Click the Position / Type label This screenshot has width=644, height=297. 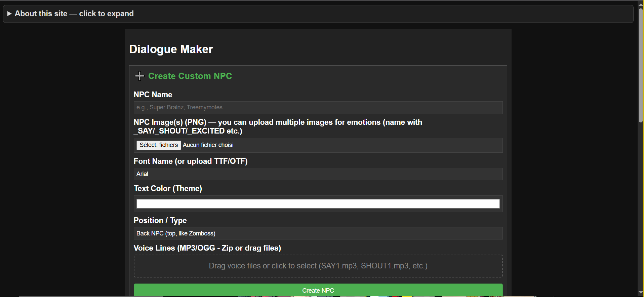coord(160,221)
